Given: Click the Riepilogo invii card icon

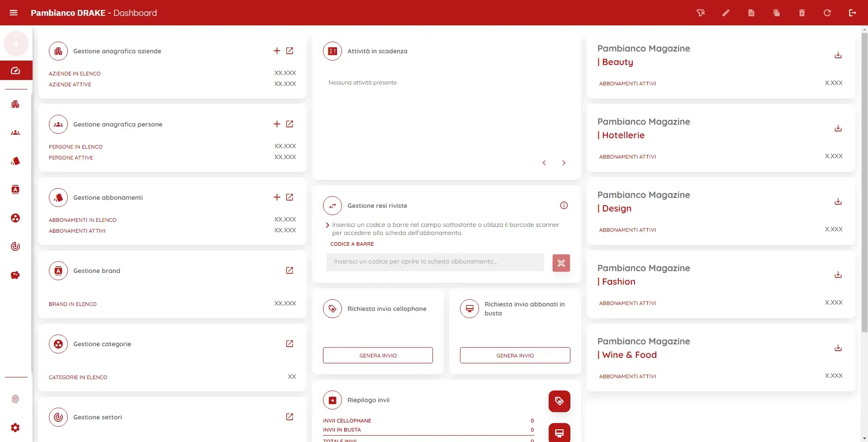Looking at the screenshot, I should tap(332, 400).
